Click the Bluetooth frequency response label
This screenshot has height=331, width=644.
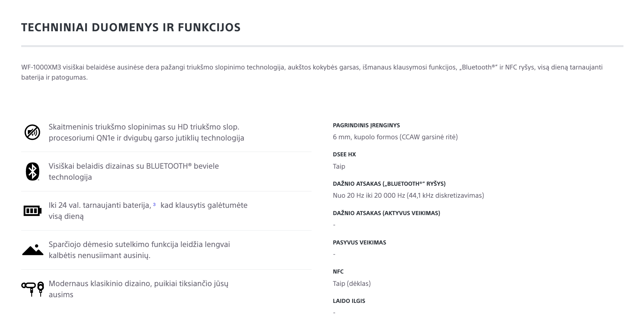point(389,184)
